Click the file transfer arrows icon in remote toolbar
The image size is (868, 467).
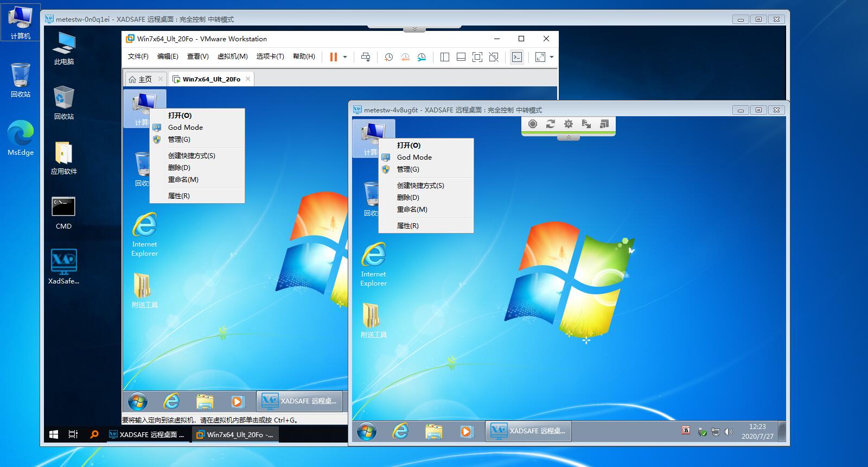pyautogui.click(x=586, y=124)
